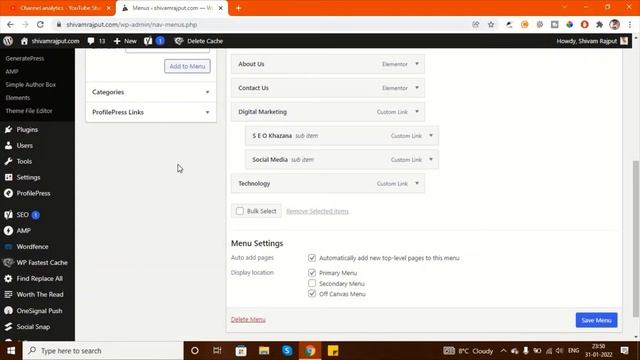Open WP Fastest Cache in sidebar
The image size is (640, 360).
[x=42, y=262]
